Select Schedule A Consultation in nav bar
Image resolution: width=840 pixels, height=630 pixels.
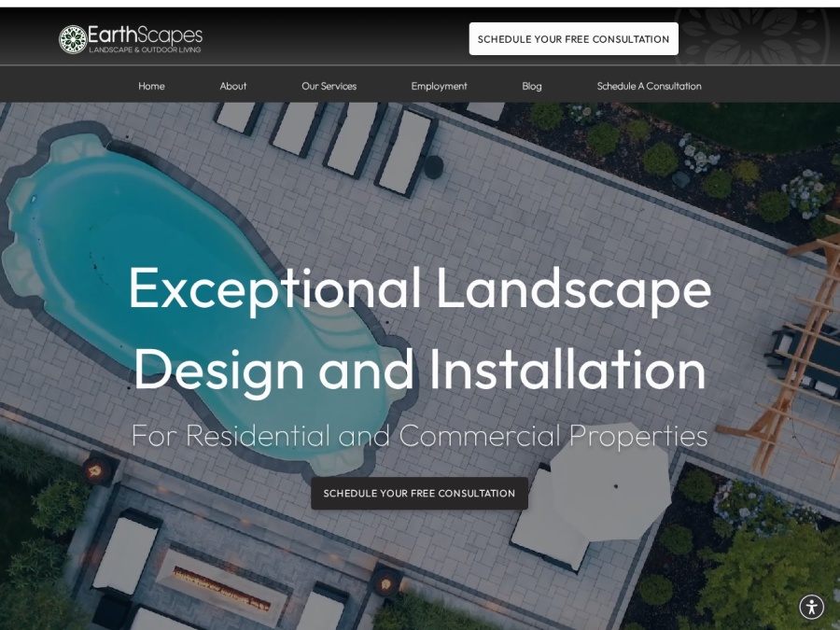tap(649, 86)
